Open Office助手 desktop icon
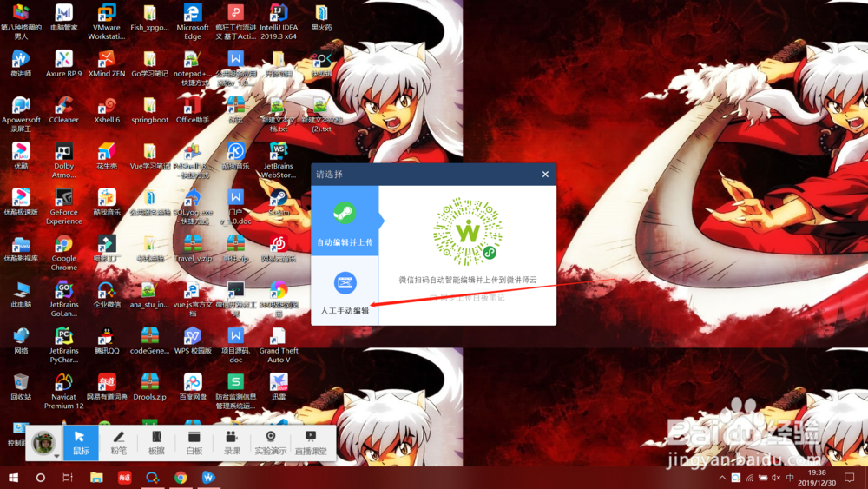The height and width of the screenshot is (489, 868). click(x=193, y=109)
